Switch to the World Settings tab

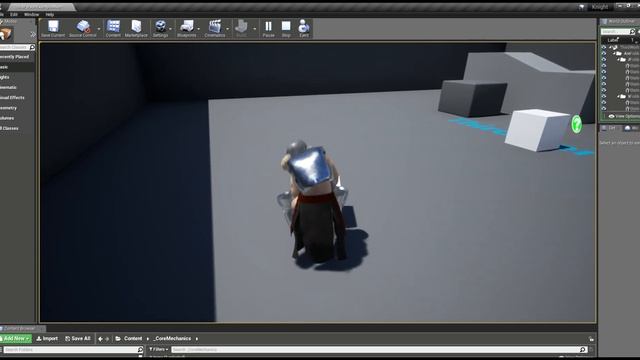pyautogui.click(x=631, y=128)
